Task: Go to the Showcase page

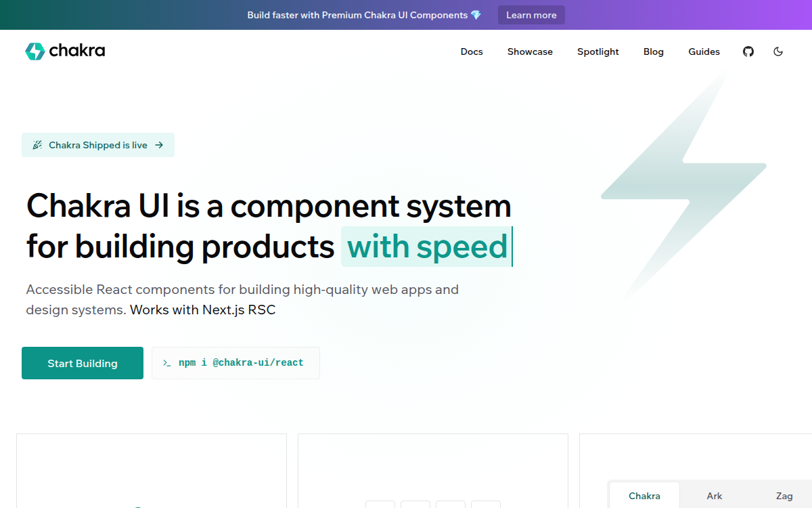Action: (530, 51)
